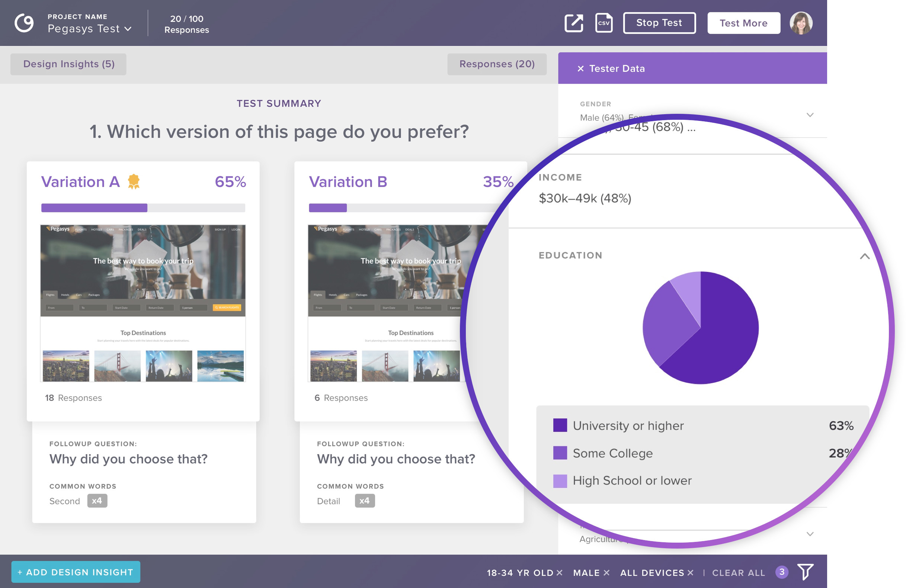The width and height of the screenshot is (906, 588).
Task: Remove the 18-34 YR OLD filter
Action: 559,572
